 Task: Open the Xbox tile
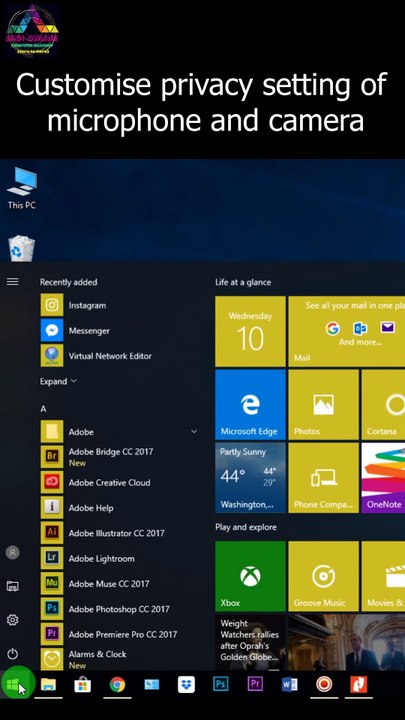250,576
